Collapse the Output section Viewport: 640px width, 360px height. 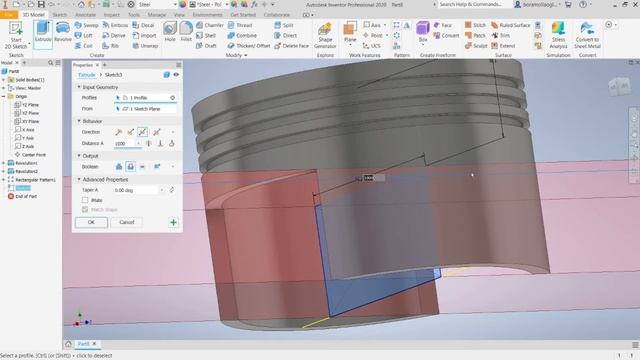[x=79, y=156]
